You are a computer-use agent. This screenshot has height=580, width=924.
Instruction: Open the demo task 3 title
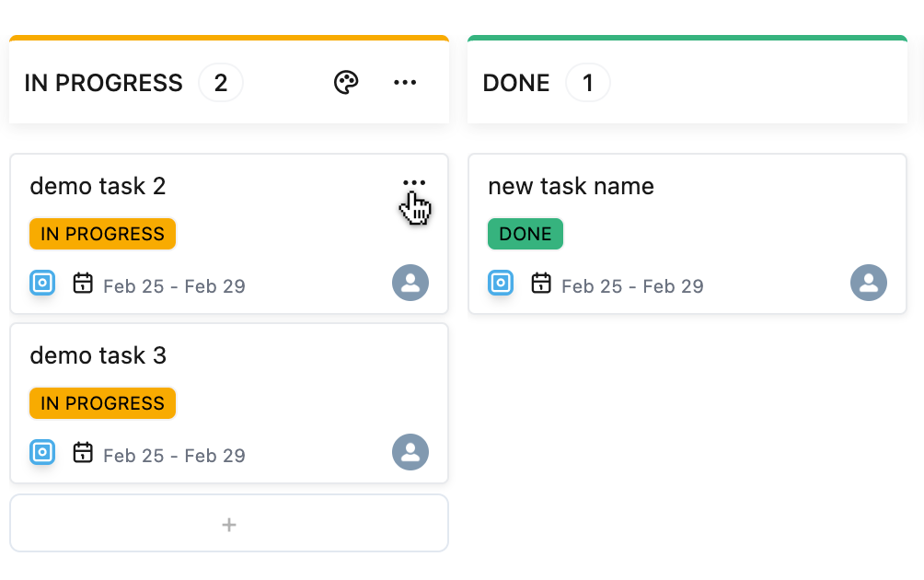tap(98, 355)
